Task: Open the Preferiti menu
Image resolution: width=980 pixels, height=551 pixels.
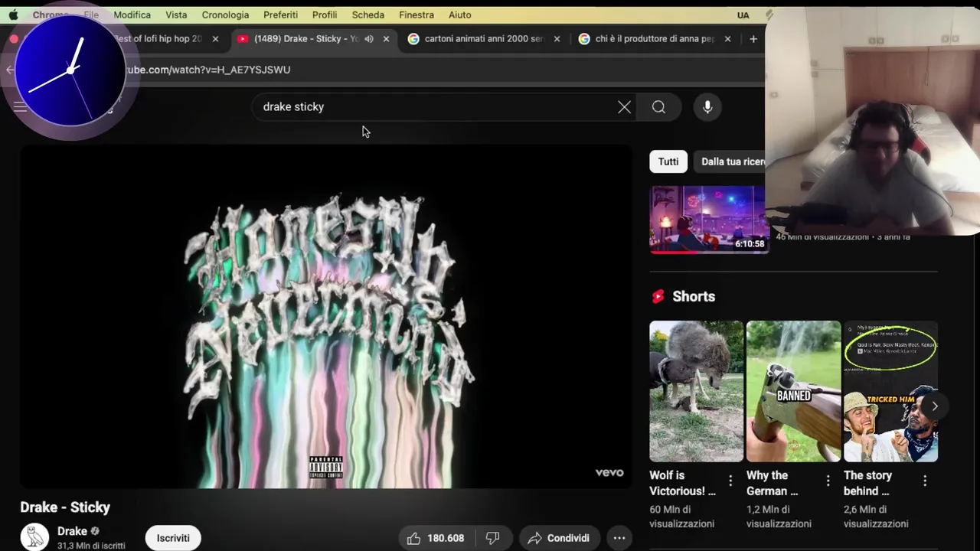Action: click(280, 15)
